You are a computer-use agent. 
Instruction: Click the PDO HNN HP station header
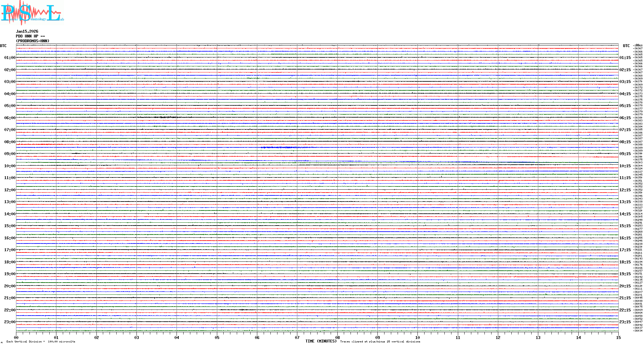[x=30, y=36]
